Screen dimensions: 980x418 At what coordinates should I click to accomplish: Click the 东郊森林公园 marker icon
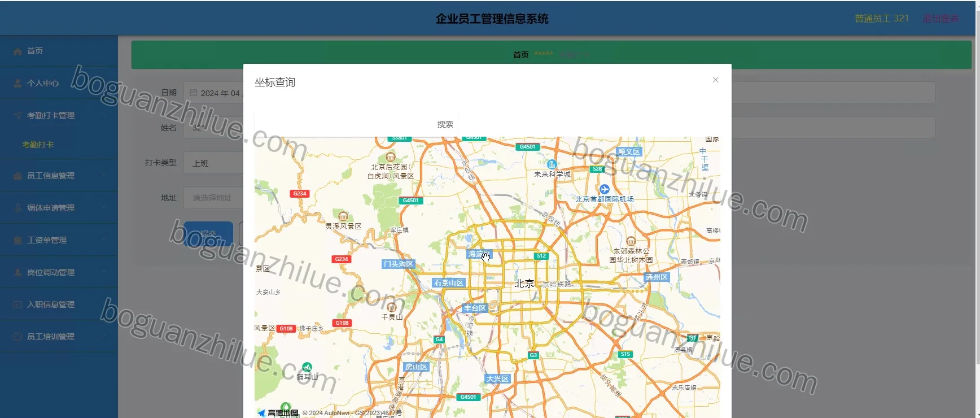631,241
